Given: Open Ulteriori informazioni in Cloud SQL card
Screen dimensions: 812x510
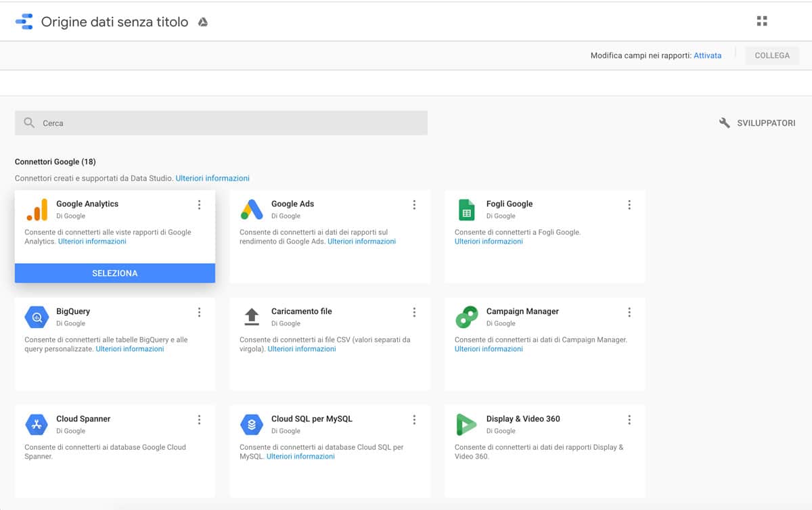Looking at the screenshot, I should pos(300,457).
